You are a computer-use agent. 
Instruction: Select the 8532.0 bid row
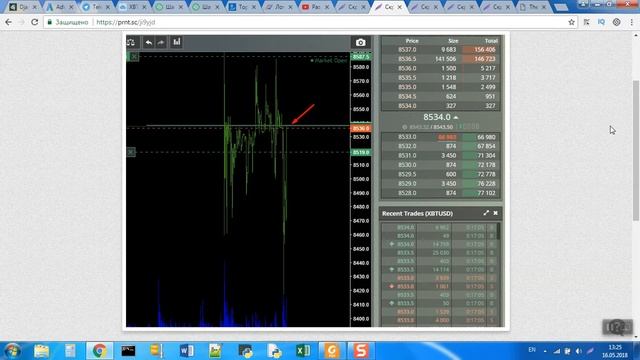(x=440, y=146)
